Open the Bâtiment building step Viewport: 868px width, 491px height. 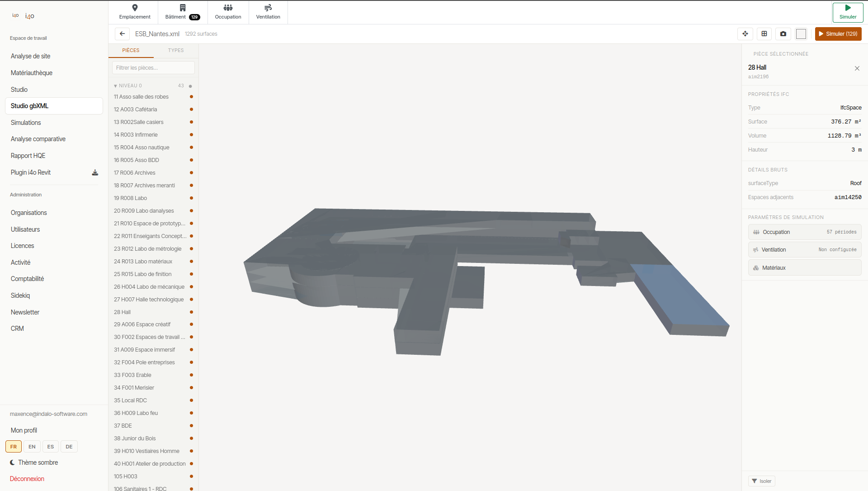(x=183, y=12)
